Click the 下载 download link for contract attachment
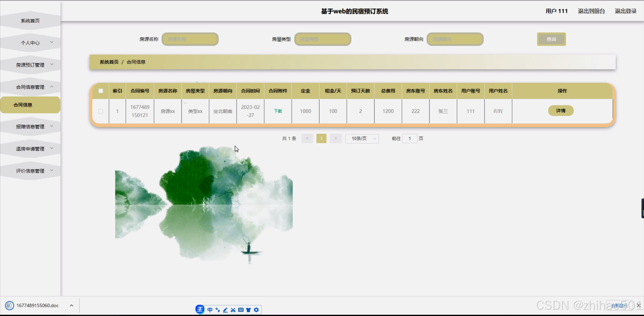The width and height of the screenshot is (644, 316). pyautogui.click(x=278, y=111)
